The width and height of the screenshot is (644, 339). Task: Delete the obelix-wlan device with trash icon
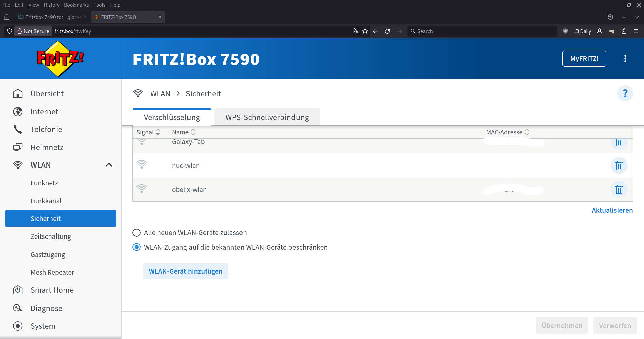(619, 190)
